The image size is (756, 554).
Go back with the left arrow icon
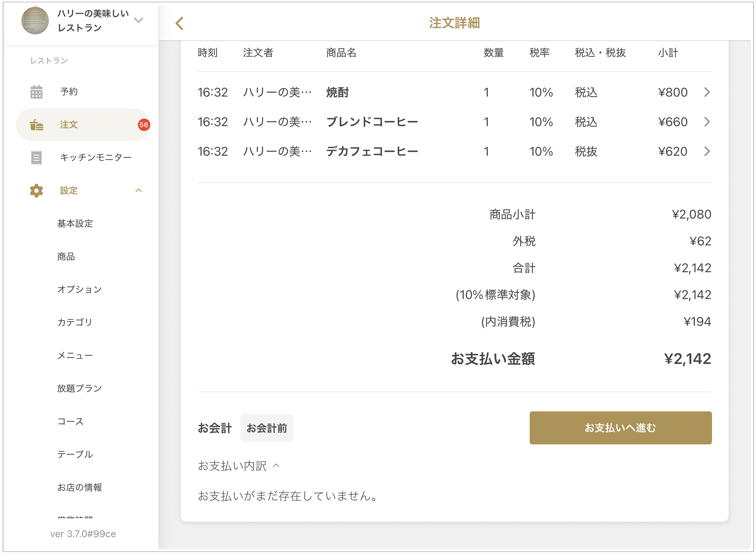pos(180,23)
